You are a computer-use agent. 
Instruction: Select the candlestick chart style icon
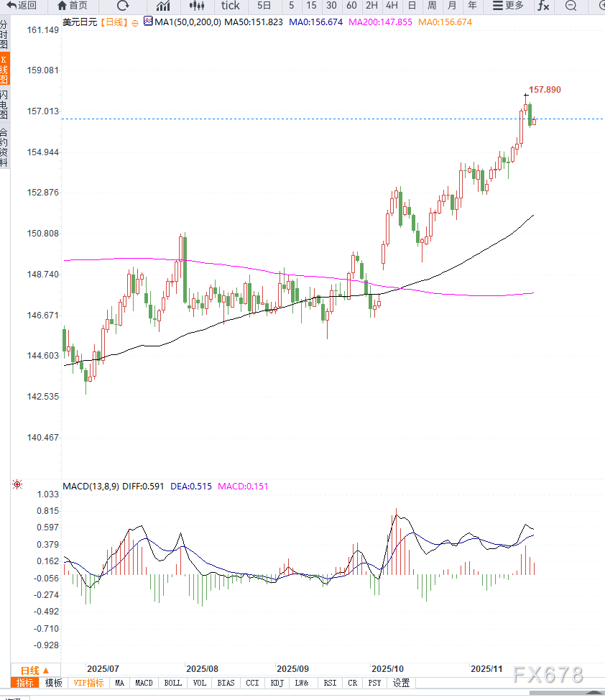197,6
